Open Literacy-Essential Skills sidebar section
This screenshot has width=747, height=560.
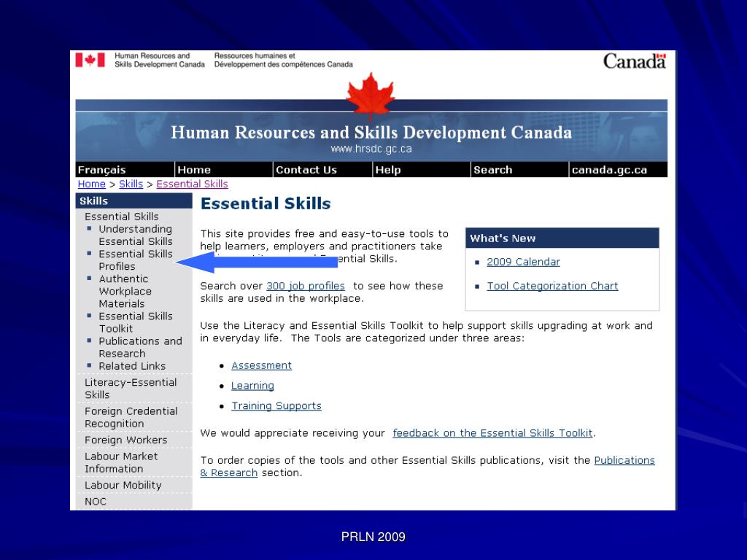(x=131, y=389)
